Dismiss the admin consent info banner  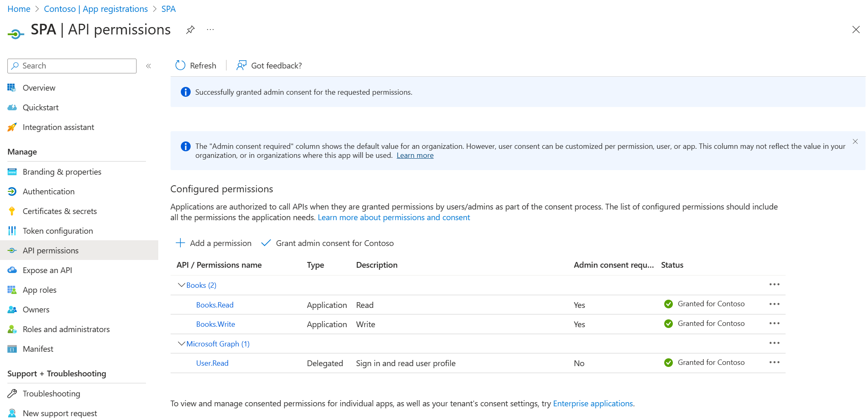click(x=855, y=141)
